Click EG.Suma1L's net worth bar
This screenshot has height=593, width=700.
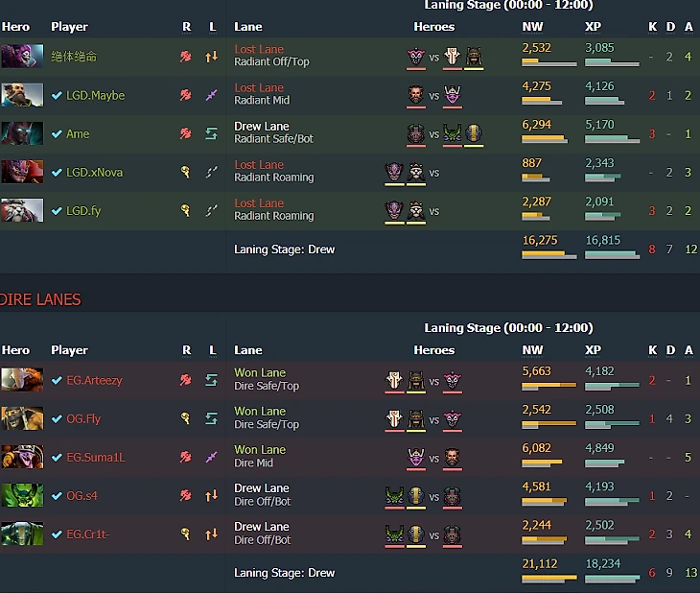point(542,463)
